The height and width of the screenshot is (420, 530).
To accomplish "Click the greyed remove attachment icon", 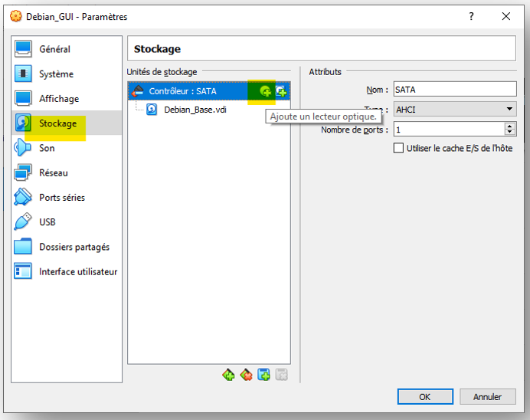I will tap(281, 375).
